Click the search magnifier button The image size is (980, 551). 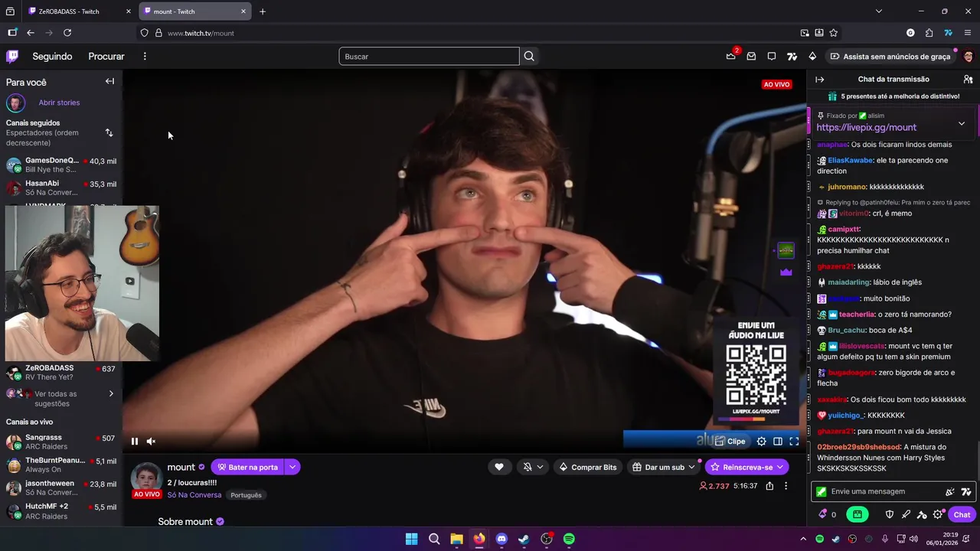[529, 56]
